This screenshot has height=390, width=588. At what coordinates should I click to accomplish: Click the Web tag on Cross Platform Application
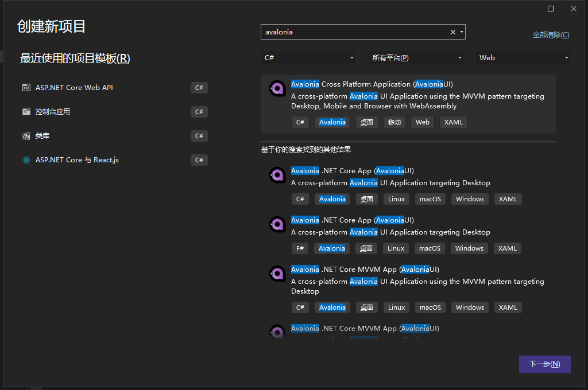[423, 122]
